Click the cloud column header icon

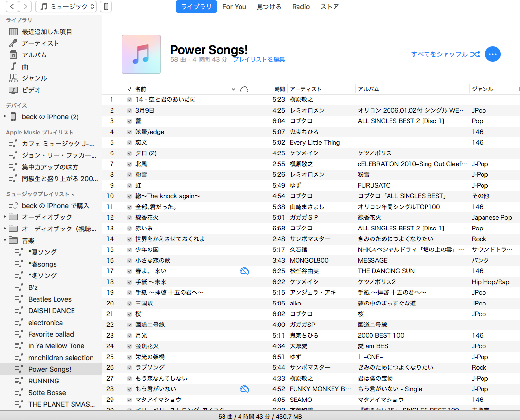pyautogui.click(x=244, y=89)
